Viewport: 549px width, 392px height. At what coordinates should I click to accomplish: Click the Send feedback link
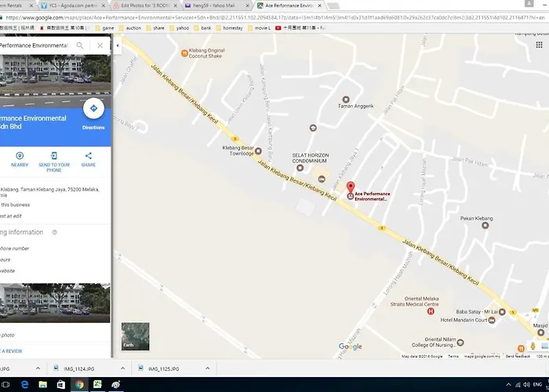[518, 356]
